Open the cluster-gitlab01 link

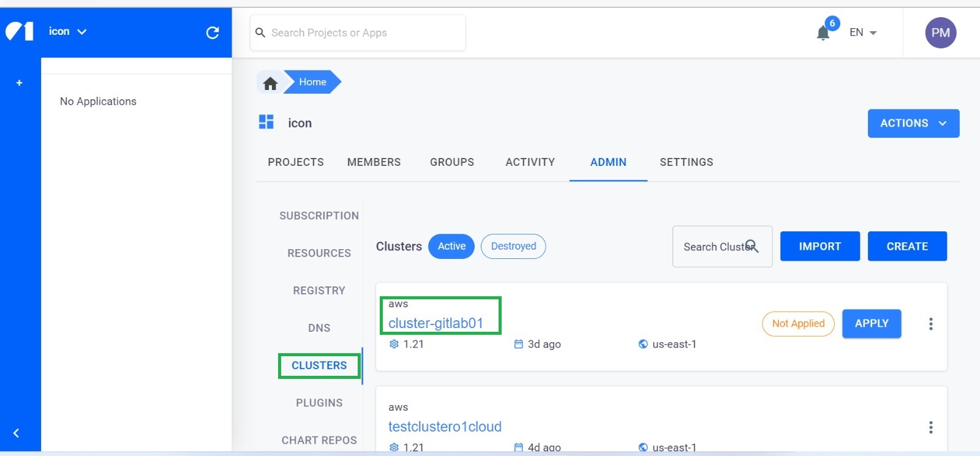click(435, 323)
